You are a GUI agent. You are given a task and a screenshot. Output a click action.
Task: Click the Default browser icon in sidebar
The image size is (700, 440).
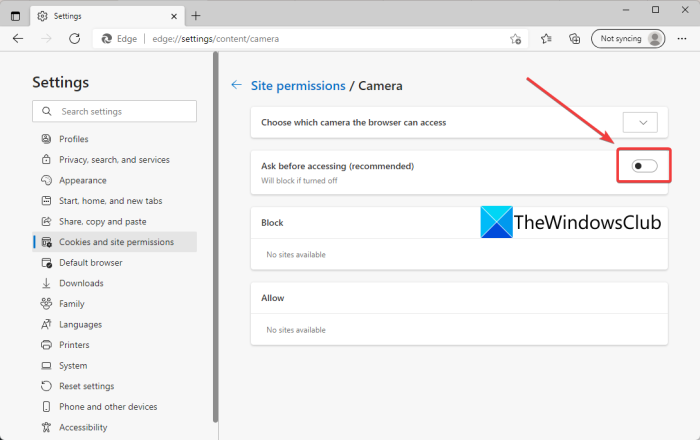[46, 263]
